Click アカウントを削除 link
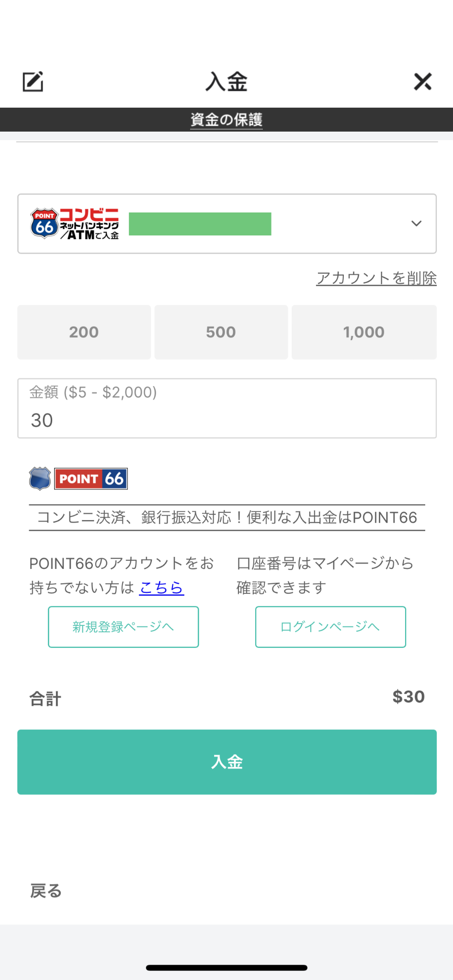 pos(376,278)
